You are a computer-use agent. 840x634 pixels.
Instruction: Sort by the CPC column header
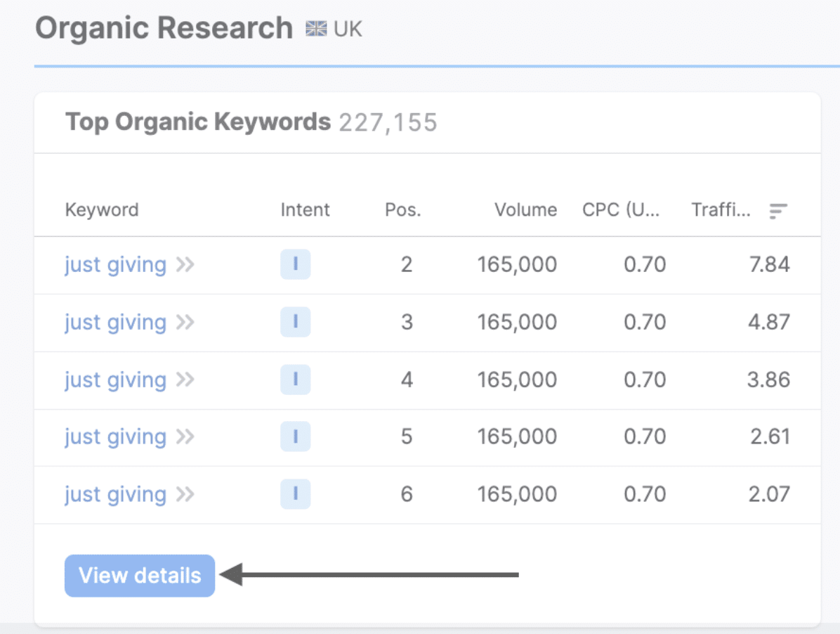(621, 209)
